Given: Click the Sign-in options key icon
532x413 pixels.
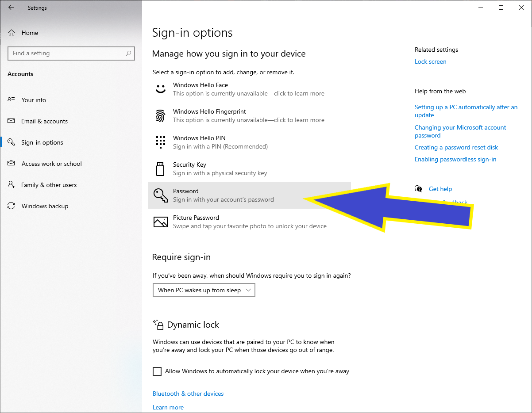Looking at the screenshot, I should pos(12,142).
